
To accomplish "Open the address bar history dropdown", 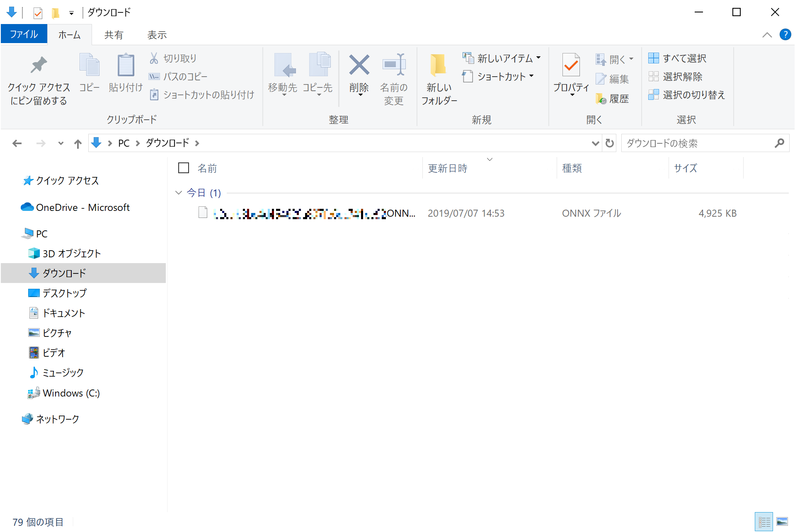I will (595, 143).
